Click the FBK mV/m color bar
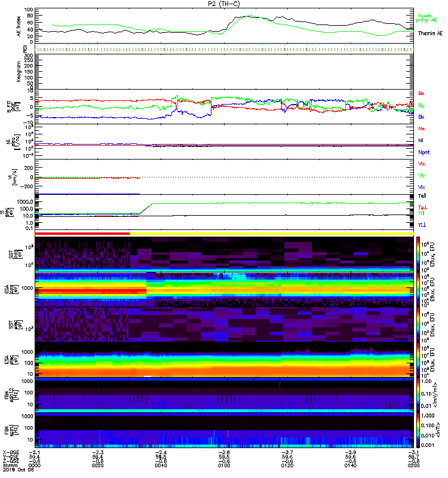Viewport: 448px width, 478px height. [x=418, y=395]
